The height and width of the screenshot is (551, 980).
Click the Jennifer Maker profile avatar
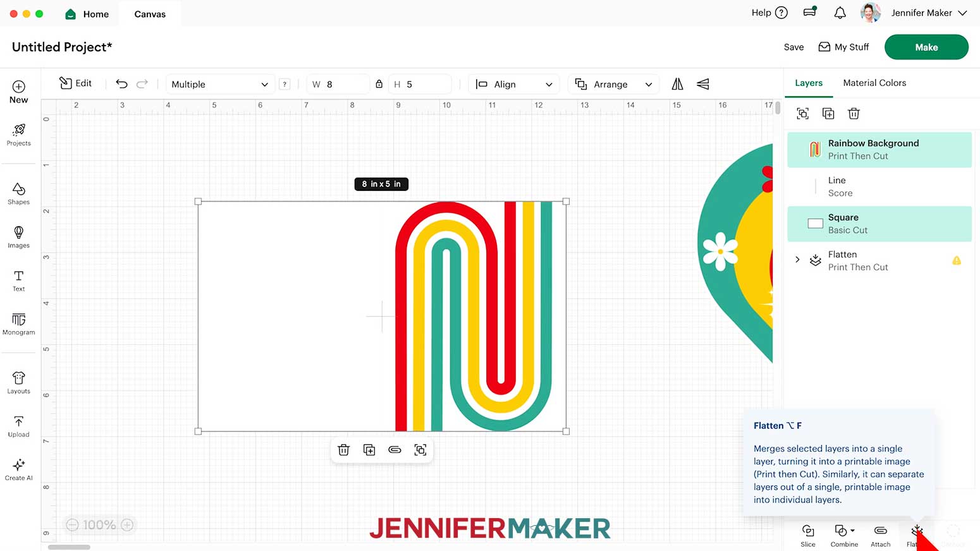(871, 13)
